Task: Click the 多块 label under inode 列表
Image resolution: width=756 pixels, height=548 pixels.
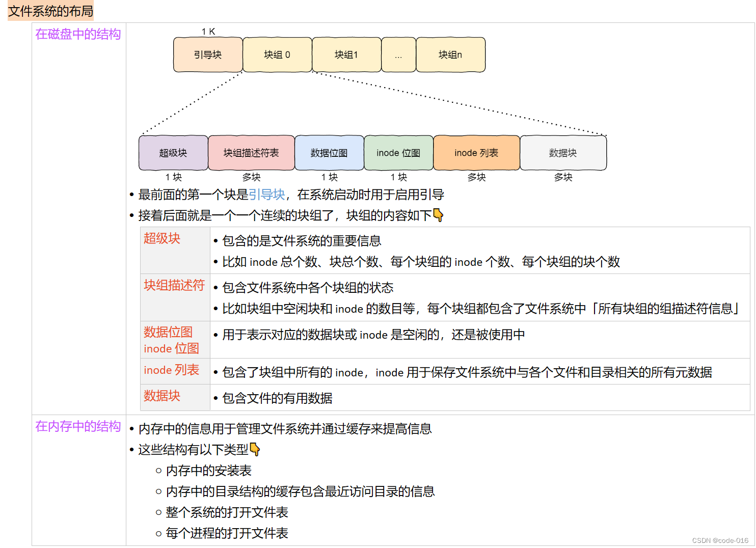Action: tap(476, 177)
